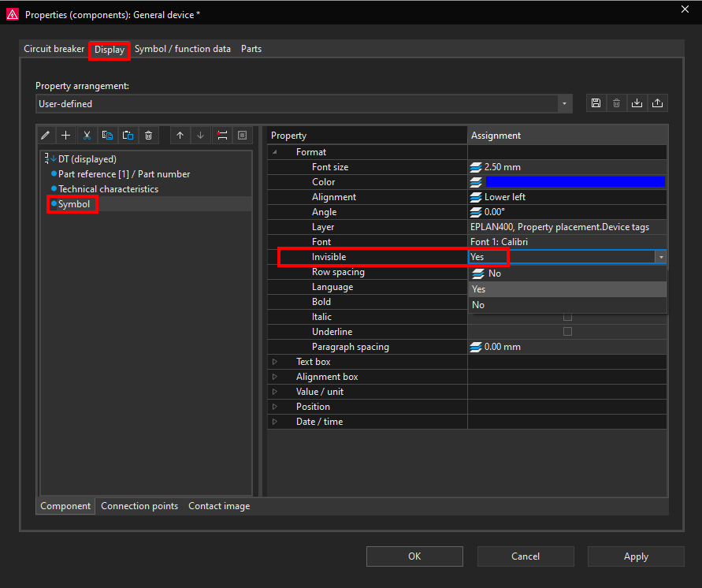Select No at bottom of Invisible list
Image resolution: width=702 pixels, height=588 pixels.
(x=478, y=305)
